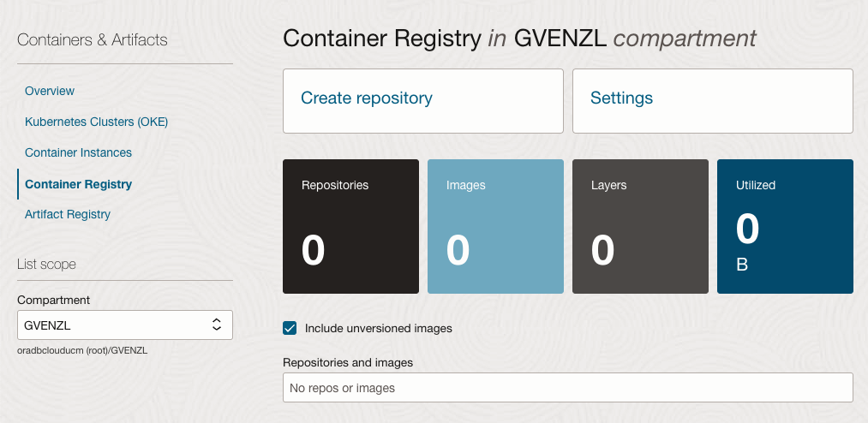Open Container Instances in sidebar

pos(78,152)
